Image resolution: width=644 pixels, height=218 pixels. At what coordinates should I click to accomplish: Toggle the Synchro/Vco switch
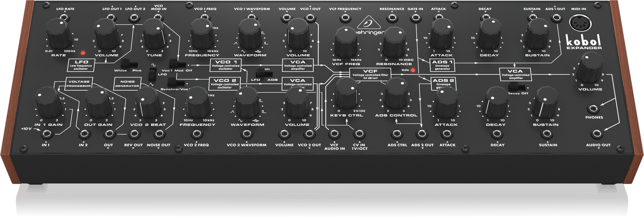176,83
